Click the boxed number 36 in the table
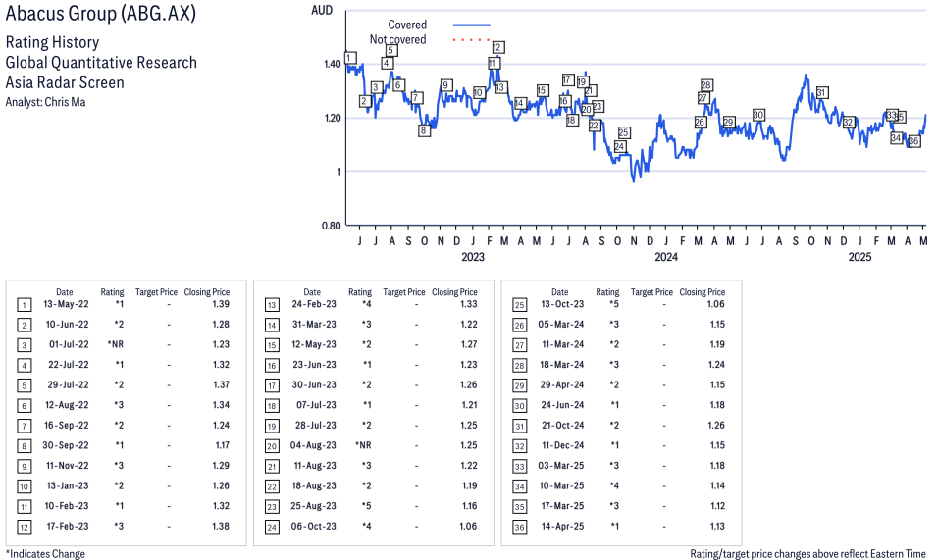The width and height of the screenshot is (937, 560). point(520,528)
